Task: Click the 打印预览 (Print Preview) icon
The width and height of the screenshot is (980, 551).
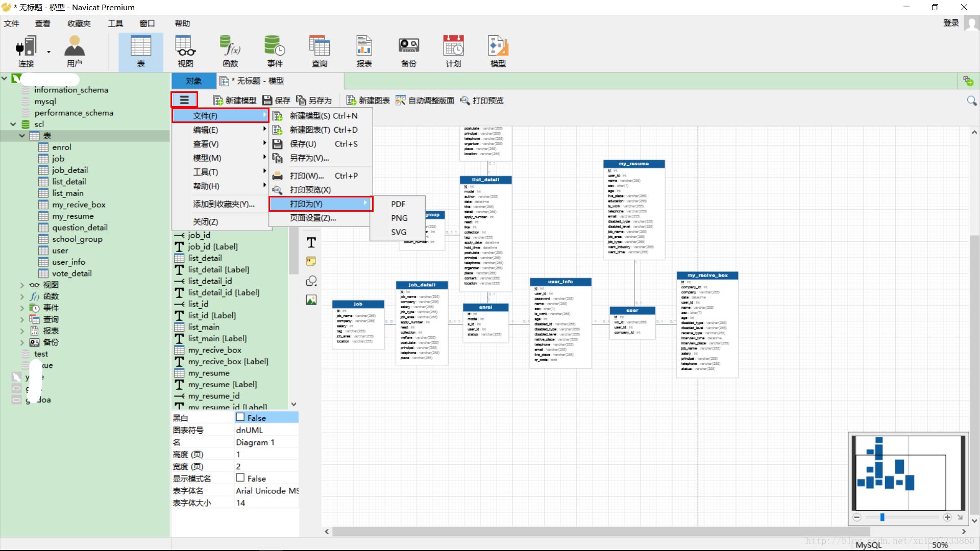Action: [483, 100]
